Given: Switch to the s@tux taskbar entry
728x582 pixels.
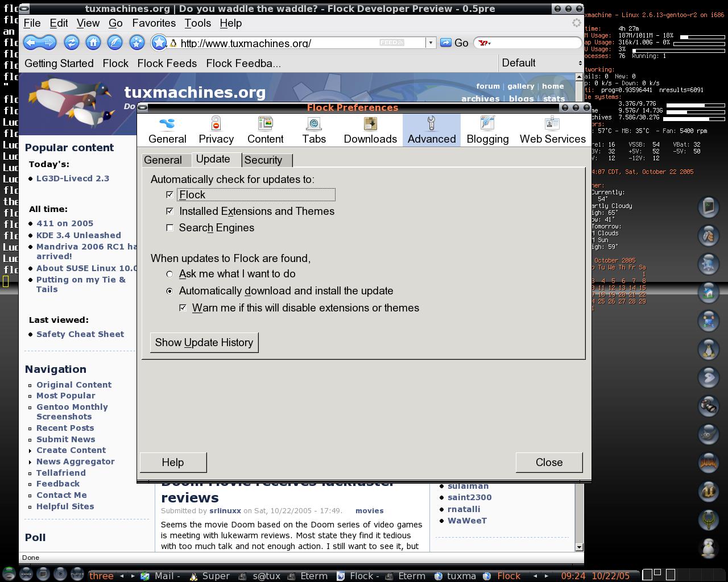Looking at the screenshot, I should pyautogui.click(x=260, y=576).
